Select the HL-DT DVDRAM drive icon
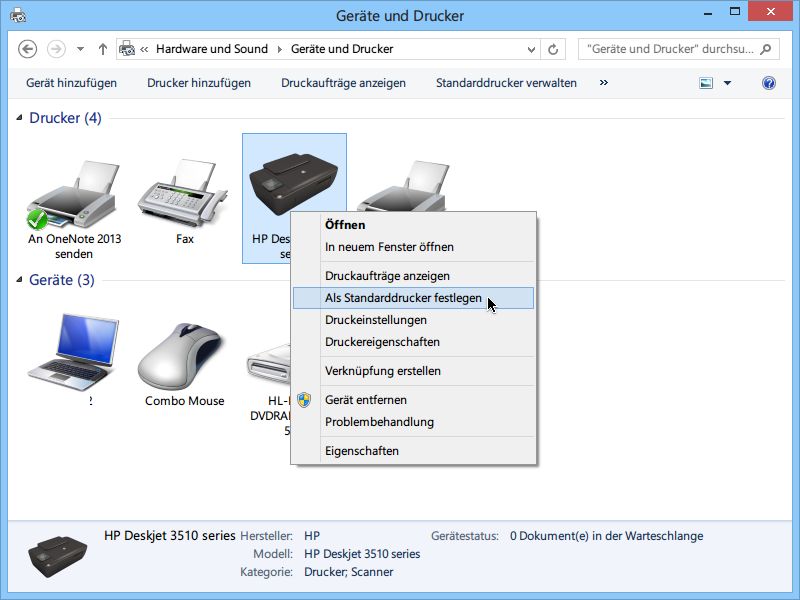 tap(269, 363)
